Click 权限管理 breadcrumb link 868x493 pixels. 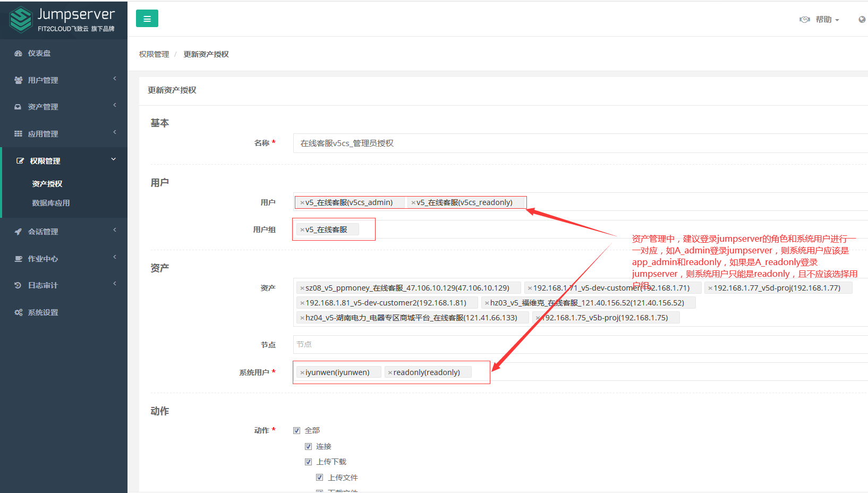tap(154, 54)
